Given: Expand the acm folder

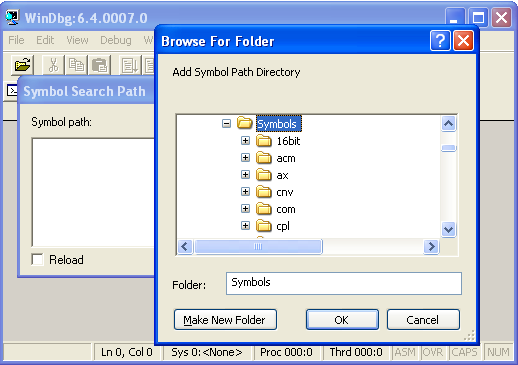Looking at the screenshot, I should pyautogui.click(x=246, y=158).
